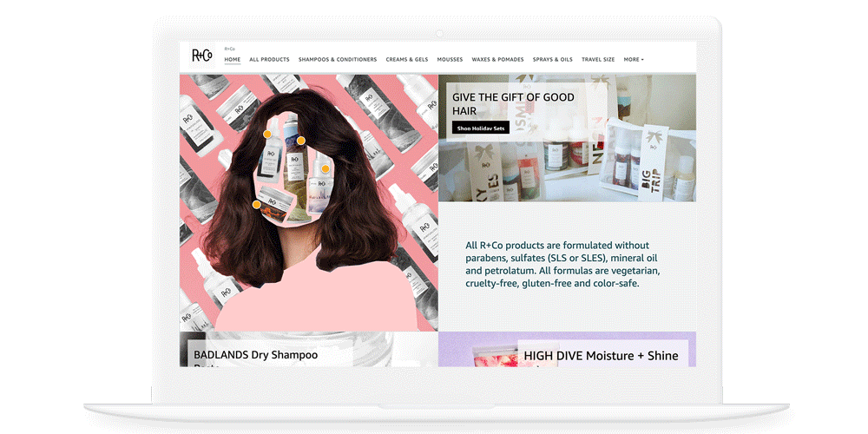The width and height of the screenshot is (868, 434).
Task: Select Creams & Gels menu item
Action: click(407, 59)
